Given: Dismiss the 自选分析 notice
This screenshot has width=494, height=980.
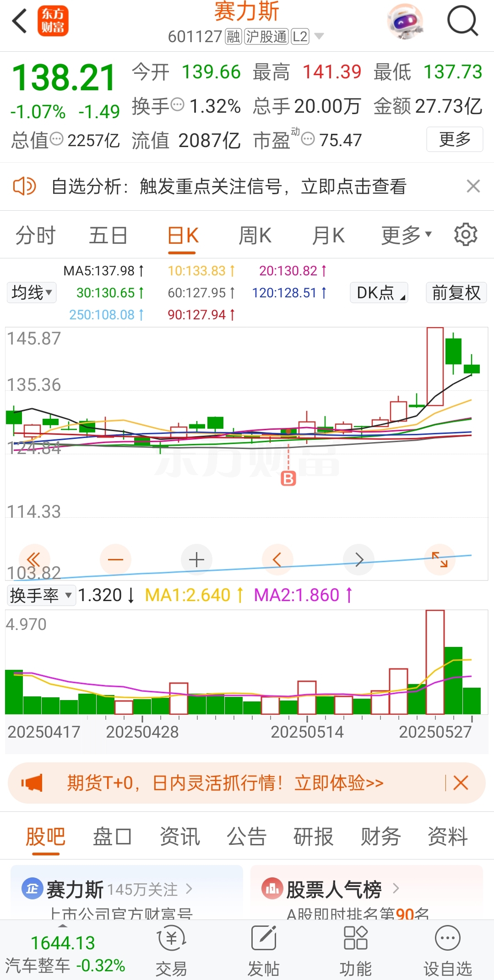Looking at the screenshot, I should pos(473,186).
